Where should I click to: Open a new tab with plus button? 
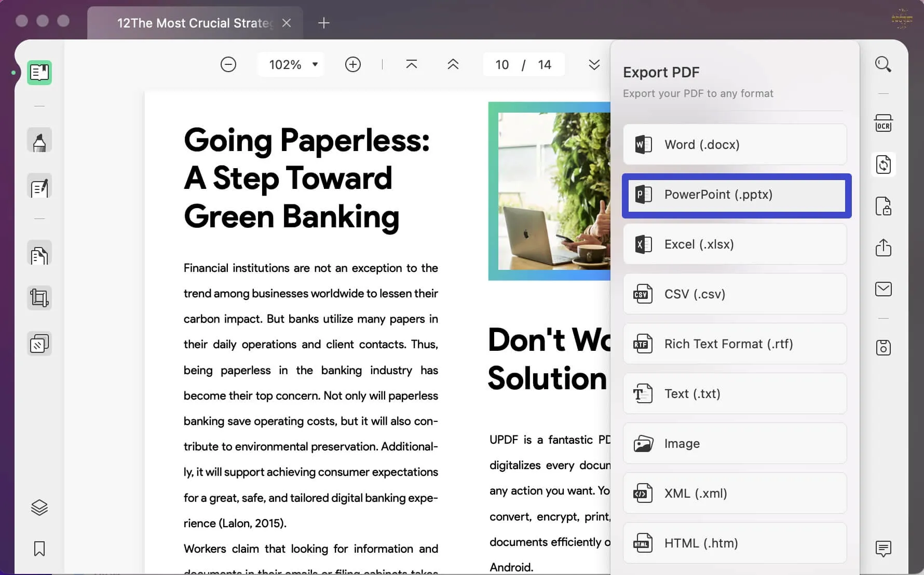324,23
